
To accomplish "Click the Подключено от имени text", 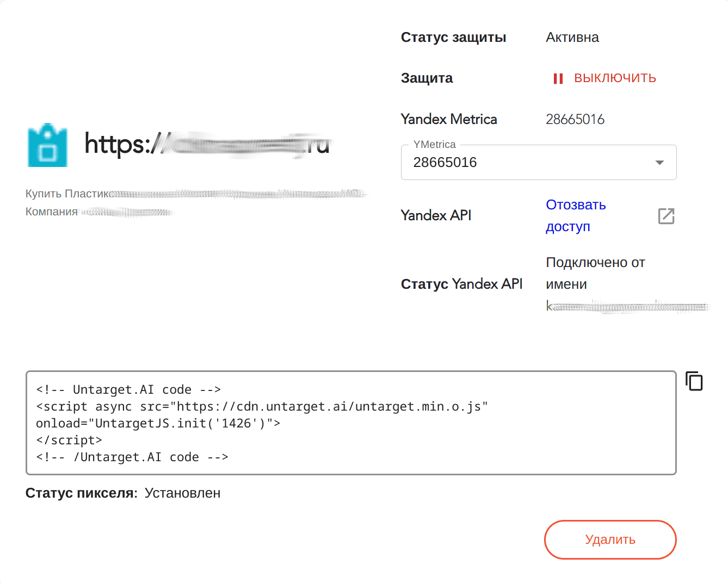I will tap(595, 273).
